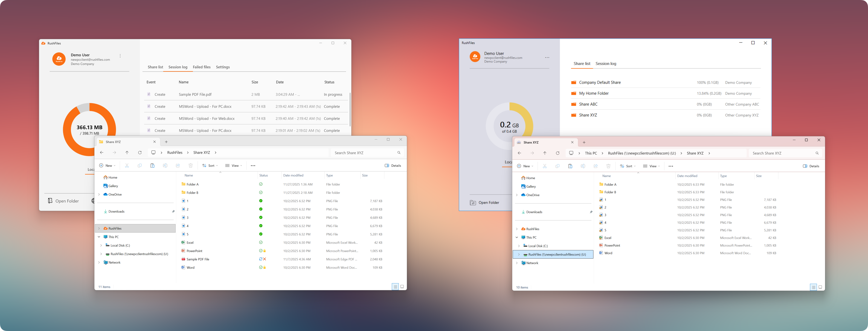Open the Settings tab in RushFiles
Viewport: 868px width, 331px height.
pos(223,67)
